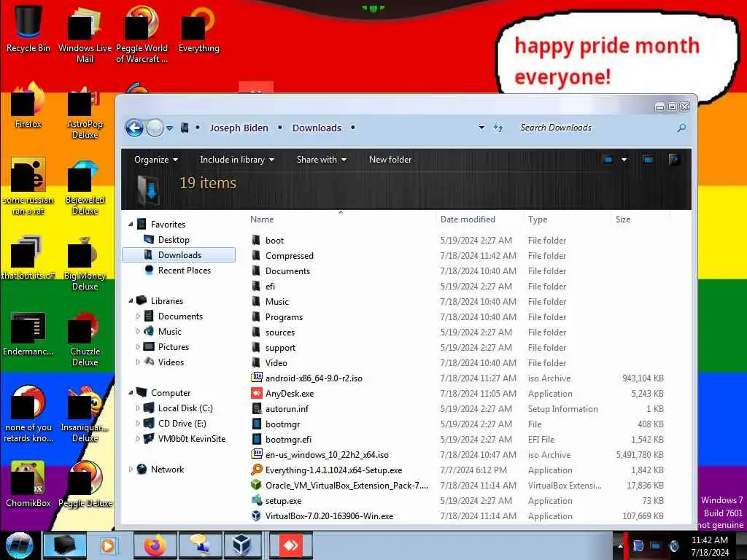
Task: Select Oracle_VM_VirtualBox_Extension_Pack icon
Action: [256, 485]
